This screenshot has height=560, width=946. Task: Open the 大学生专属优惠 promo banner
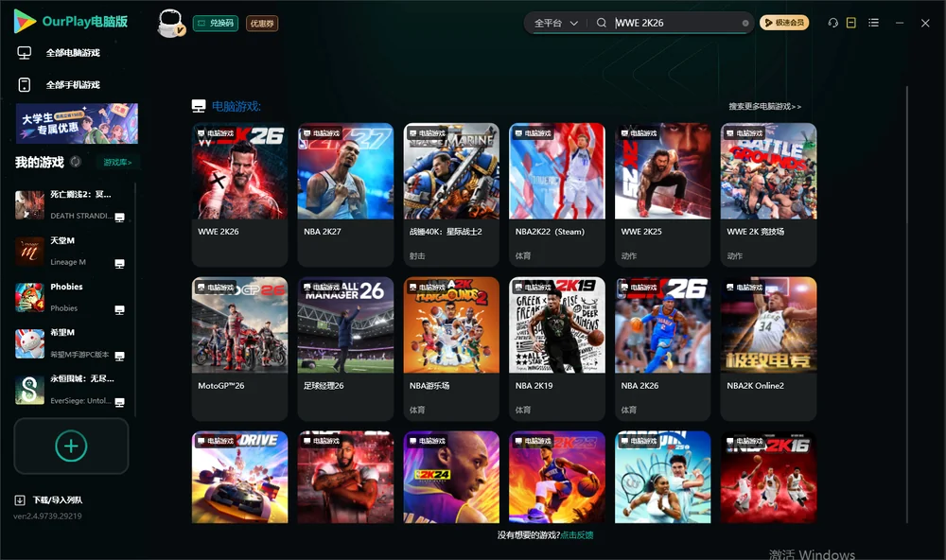[x=77, y=123]
